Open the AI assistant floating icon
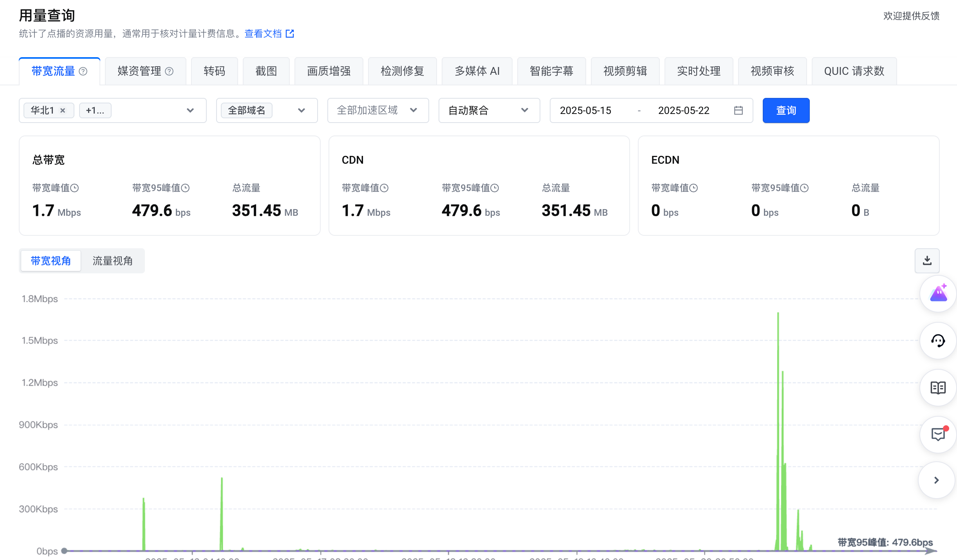957x560 pixels. pyautogui.click(x=938, y=294)
